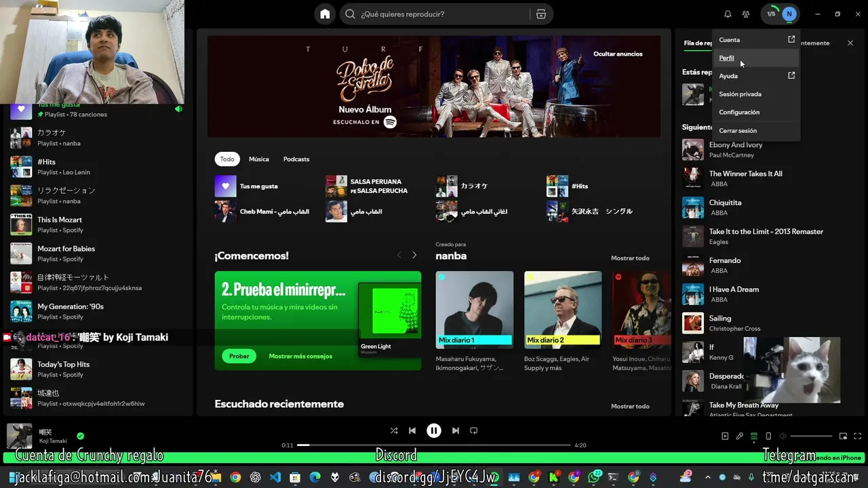Viewport: 868px width, 488px height.
Task: Open Google Chrome in the taskbar
Action: (x=235, y=477)
